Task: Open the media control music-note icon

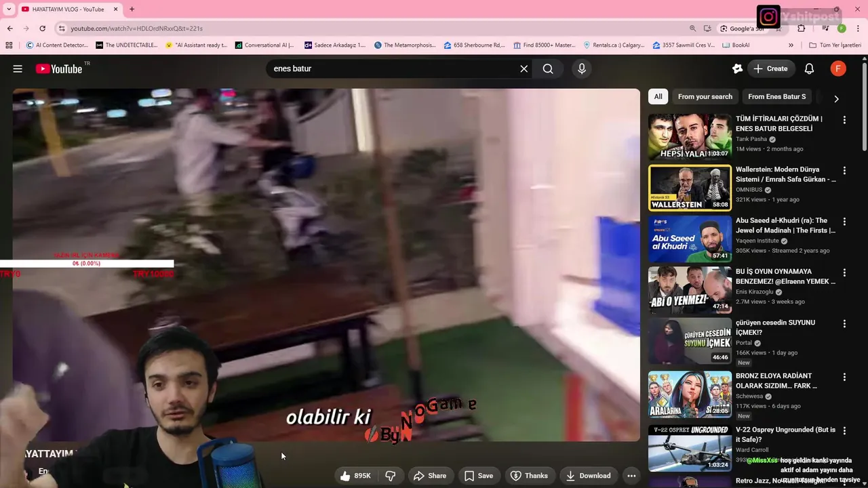Action: (x=825, y=28)
